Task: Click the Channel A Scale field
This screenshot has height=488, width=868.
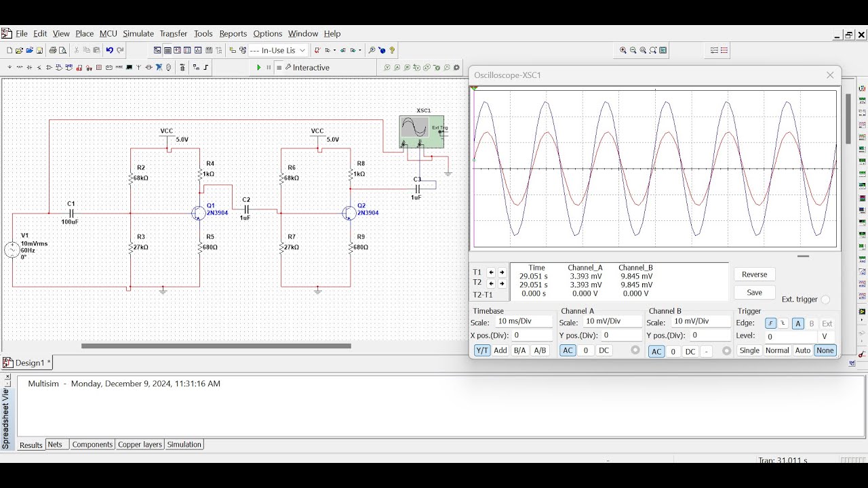Action: (612, 321)
